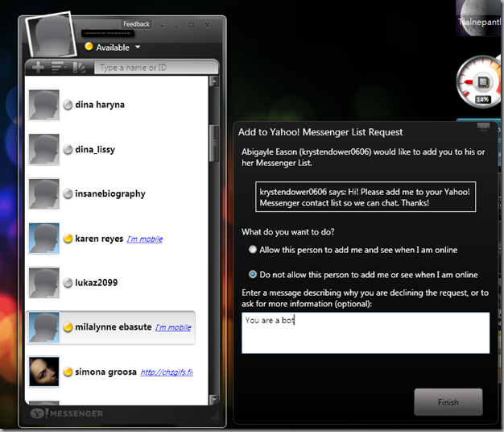Open the small arrow menu next to Feedback
This screenshot has height=432, width=504.
click(x=162, y=26)
